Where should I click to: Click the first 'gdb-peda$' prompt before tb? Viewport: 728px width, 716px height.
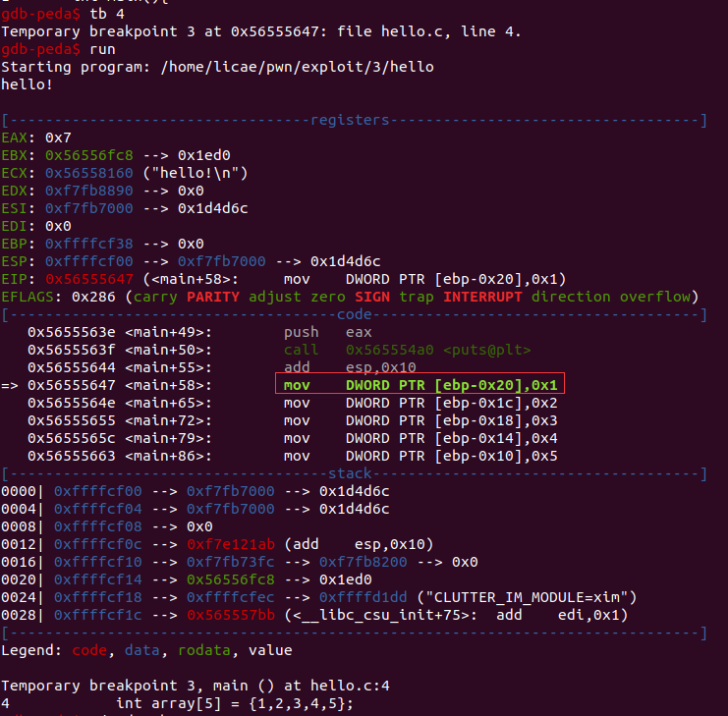[x=41, y=14]
